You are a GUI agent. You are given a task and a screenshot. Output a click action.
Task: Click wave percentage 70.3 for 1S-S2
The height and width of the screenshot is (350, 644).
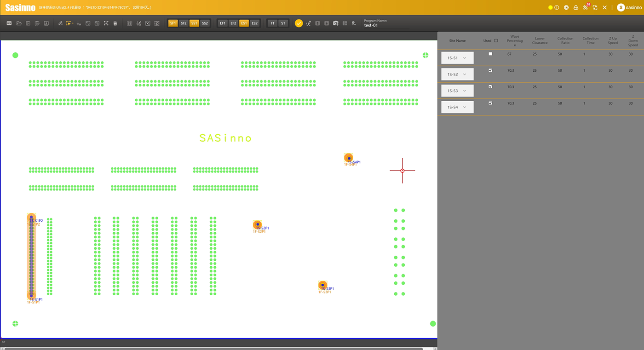pyautogui.click(x=511, y=70)
